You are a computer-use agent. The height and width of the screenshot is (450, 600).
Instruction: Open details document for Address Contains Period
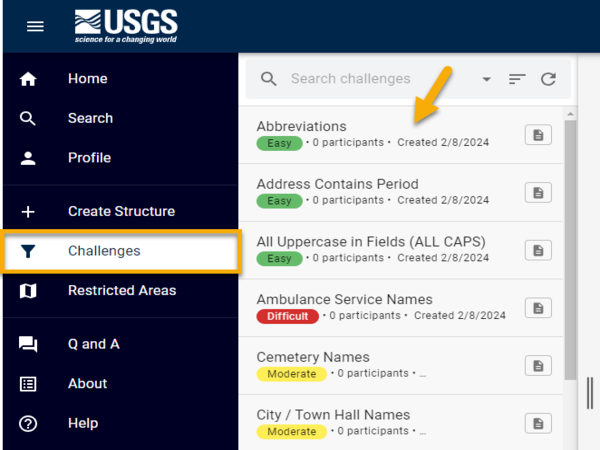pos(538,192)
